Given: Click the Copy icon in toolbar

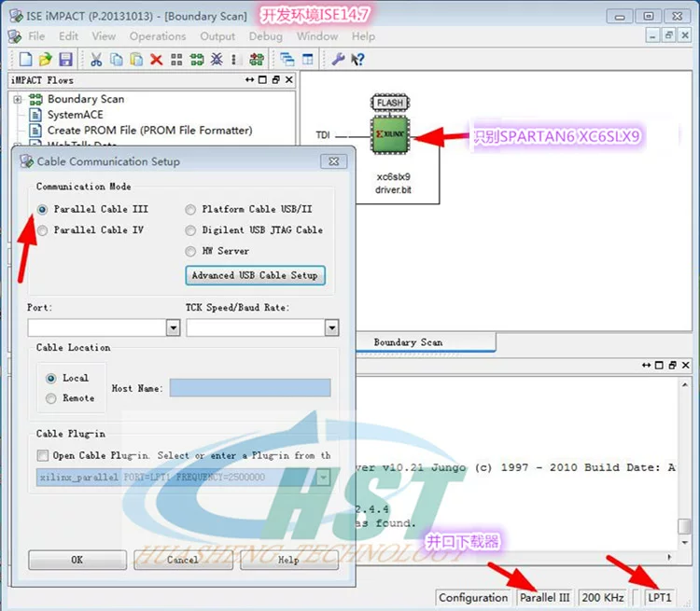Looking at the screenshot, I should point(116,59).
